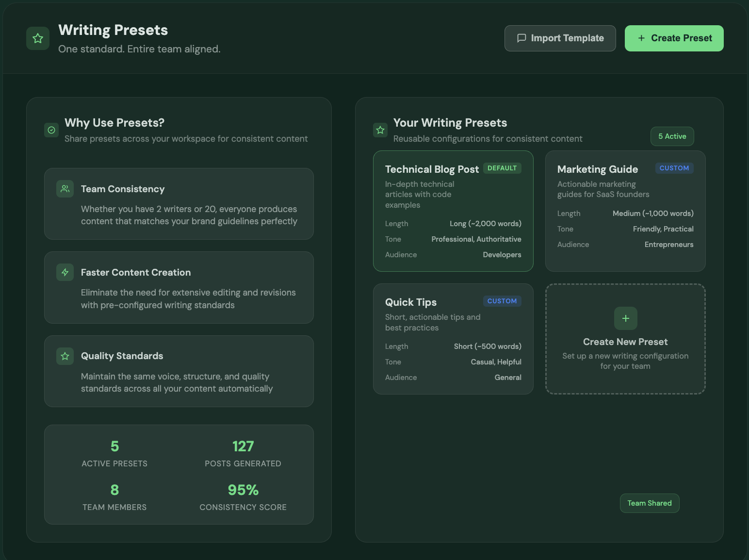This screenshot has height=560, width=749.
Task: Click the star icon beside Writing Presets title
Action: [38, 38]
